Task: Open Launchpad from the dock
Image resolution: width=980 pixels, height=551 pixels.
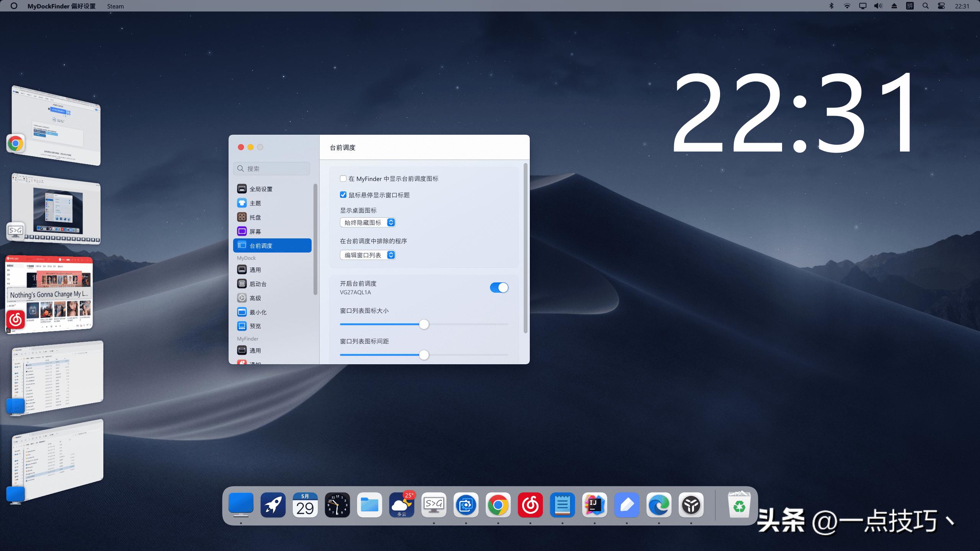Action: (x=273, y=505)
